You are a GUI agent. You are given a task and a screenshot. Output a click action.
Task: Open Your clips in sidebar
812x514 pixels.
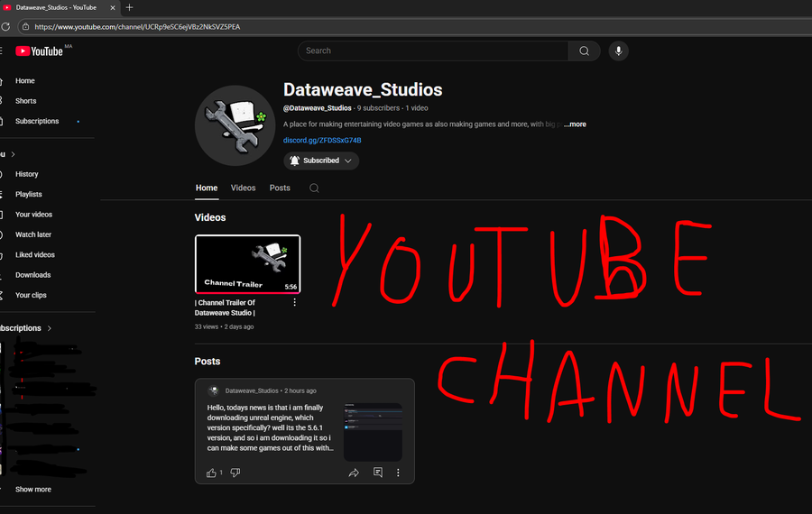coord(31,295)
